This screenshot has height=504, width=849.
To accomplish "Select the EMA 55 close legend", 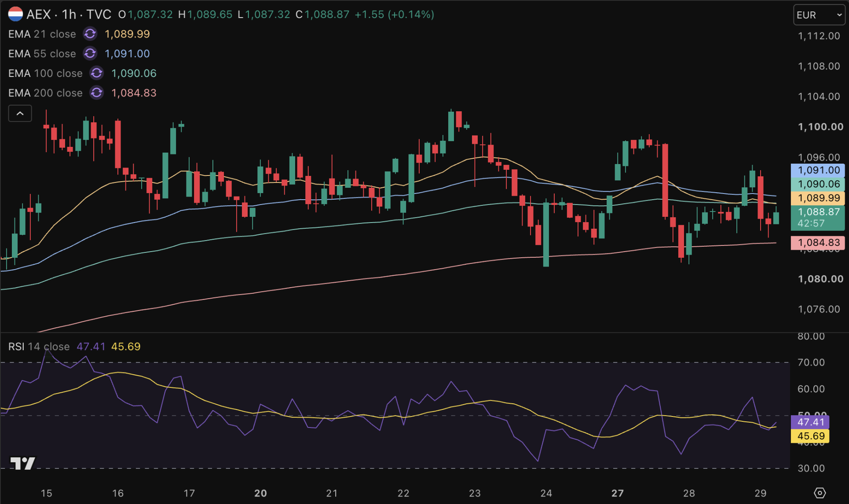I will click(42, 54).
